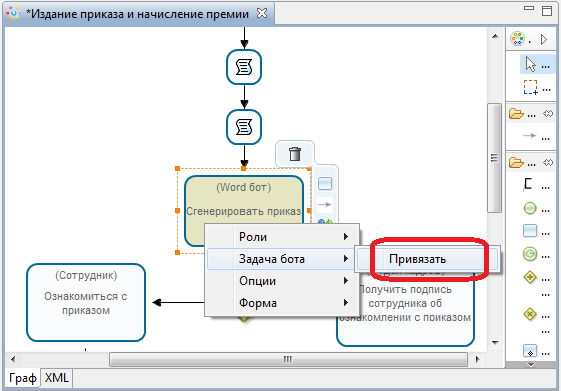Expand arrow beside Опции menu entry

pyautogui.click(x=346, y=280)
